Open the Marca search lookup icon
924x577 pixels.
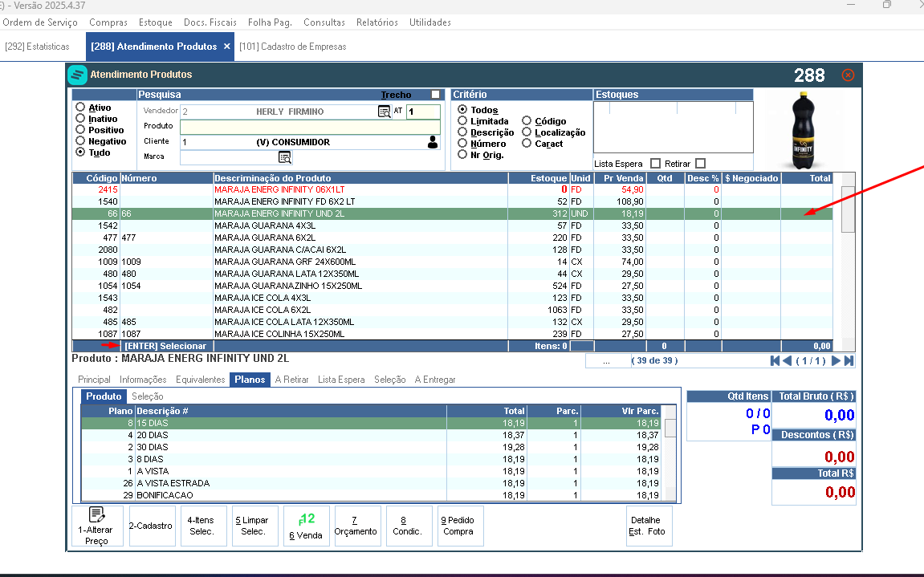tap(285, 157)
